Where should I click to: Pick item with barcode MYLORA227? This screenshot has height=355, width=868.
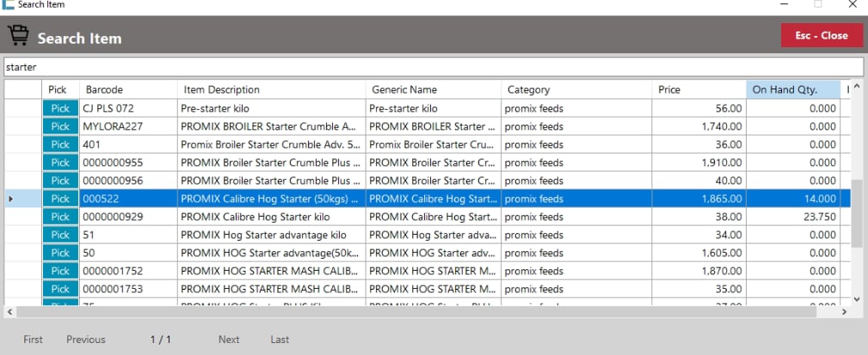pos(59,126)
